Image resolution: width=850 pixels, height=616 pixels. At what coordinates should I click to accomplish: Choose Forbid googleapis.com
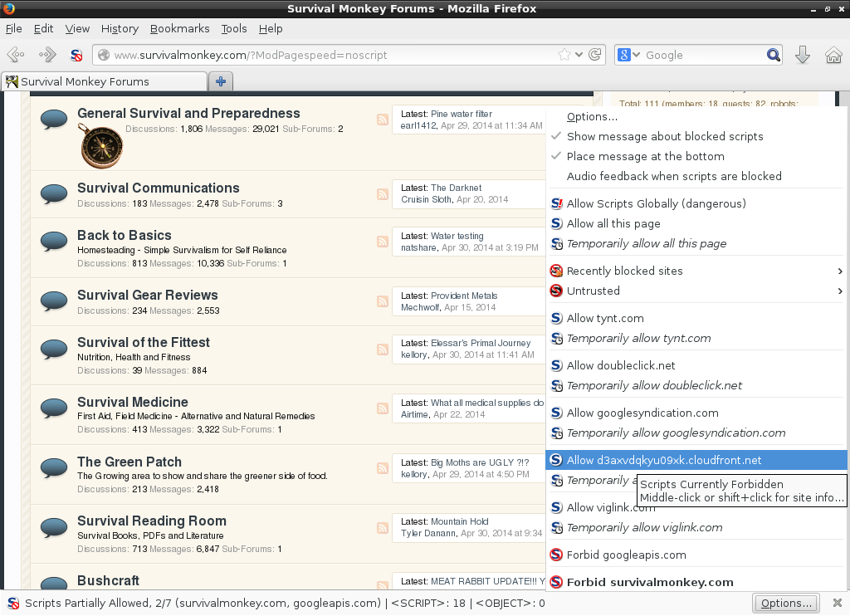[x=696, y=555]
